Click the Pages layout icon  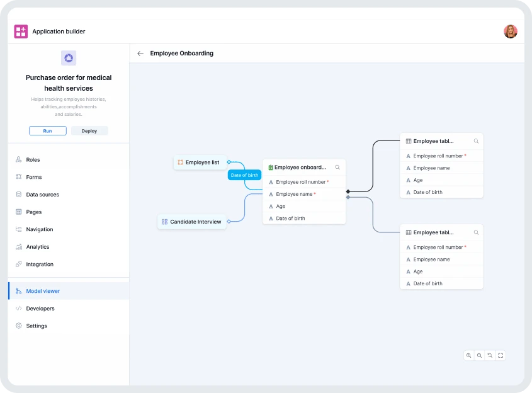click(19, 212)
